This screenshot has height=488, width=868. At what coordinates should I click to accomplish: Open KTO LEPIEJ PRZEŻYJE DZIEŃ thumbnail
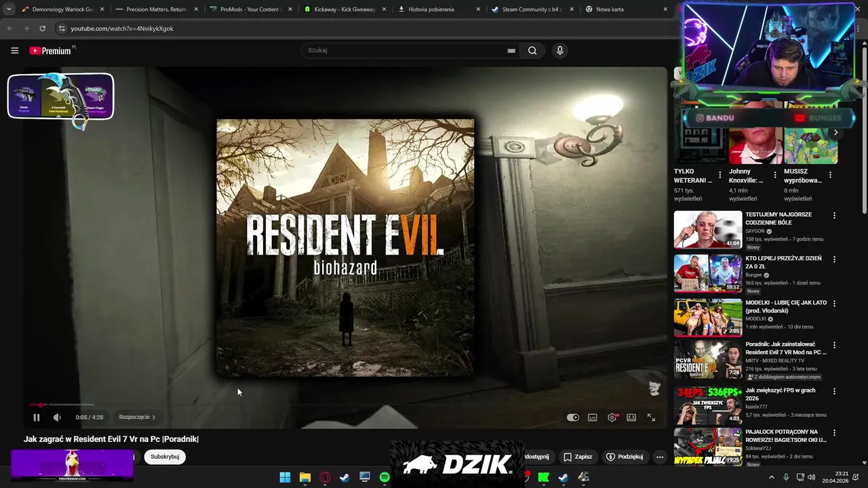(x=708, y=273)
